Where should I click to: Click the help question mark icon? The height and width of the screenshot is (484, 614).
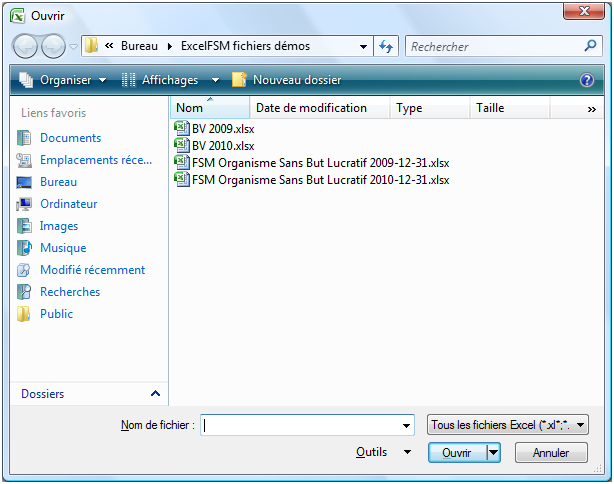(587, 80)
